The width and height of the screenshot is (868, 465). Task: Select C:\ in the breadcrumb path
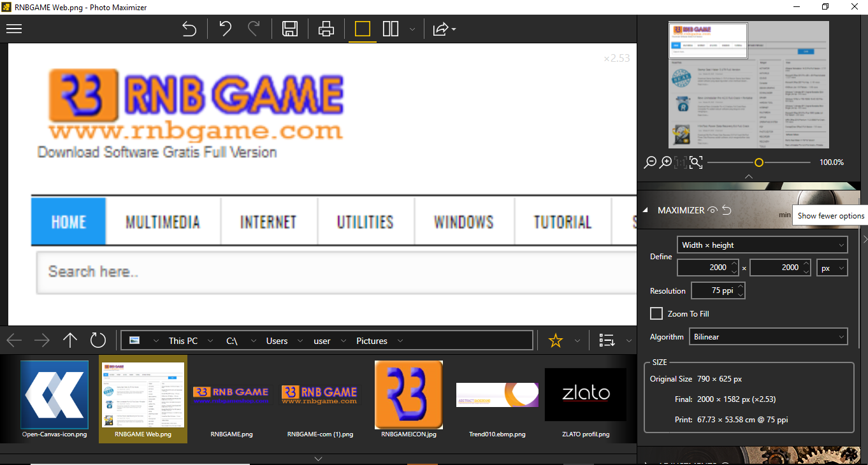(232, 341)
